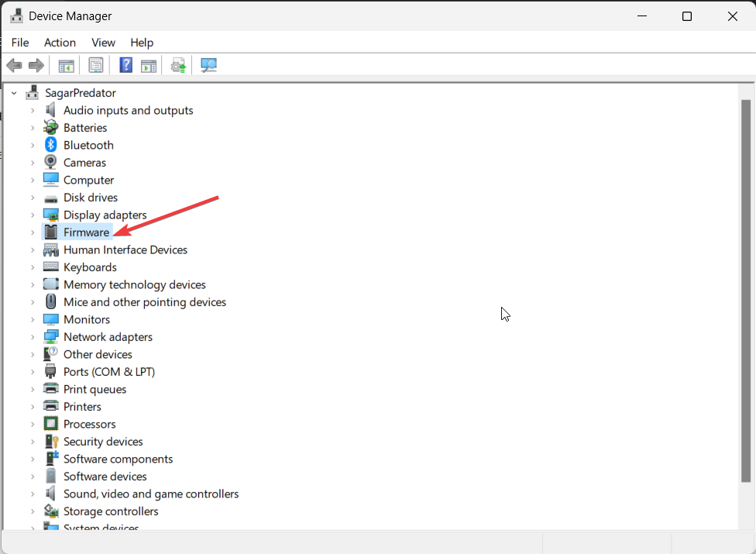This screenshot has height=554, width=756.
Task: Expand the Display adapters category
Action: pyautogui.click(x=33, y=215)
